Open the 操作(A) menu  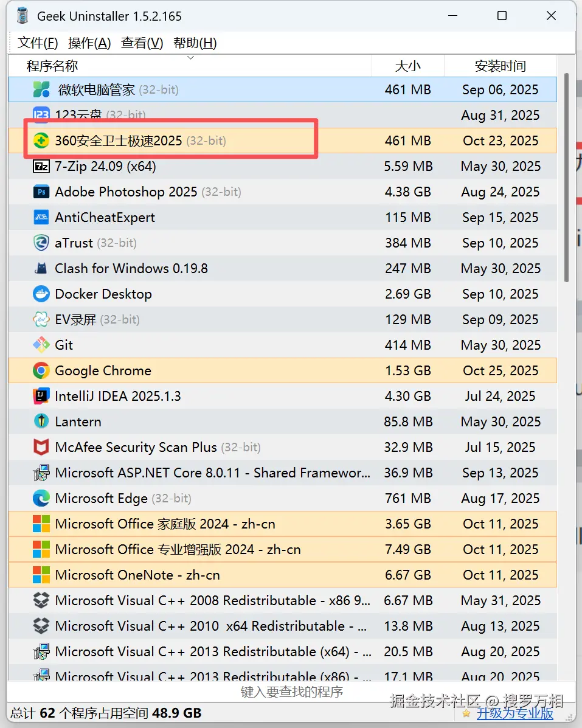click(x=89, y=43)
